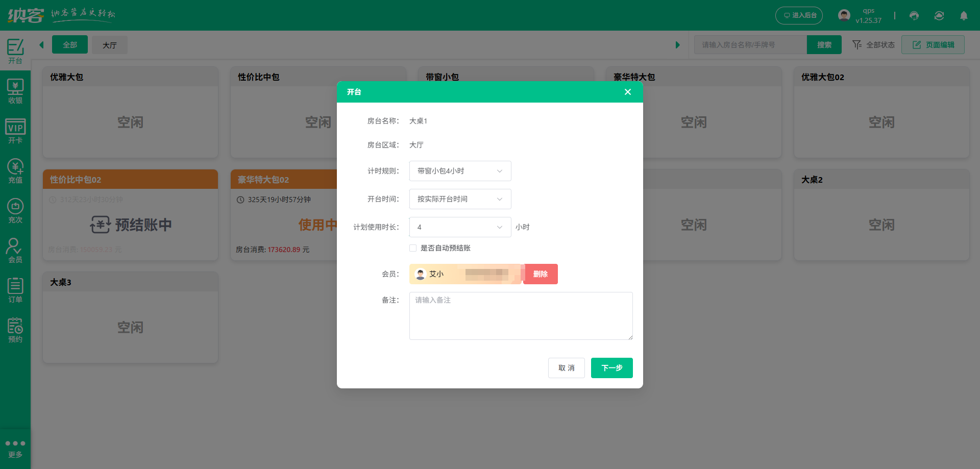Viewport: 980px width, 469px height.
Task: Expand the 计划使用时长 hours dropdown
Action: [460, 227]
